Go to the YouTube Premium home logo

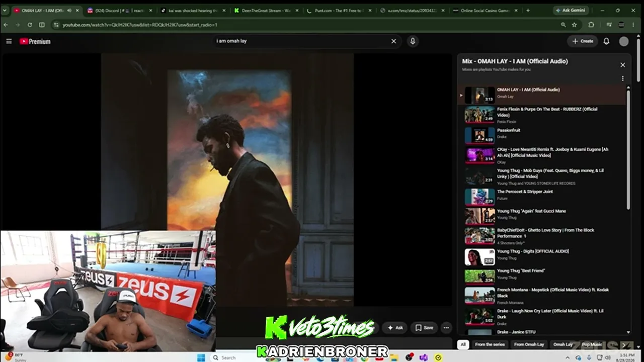tap(35, 41)
